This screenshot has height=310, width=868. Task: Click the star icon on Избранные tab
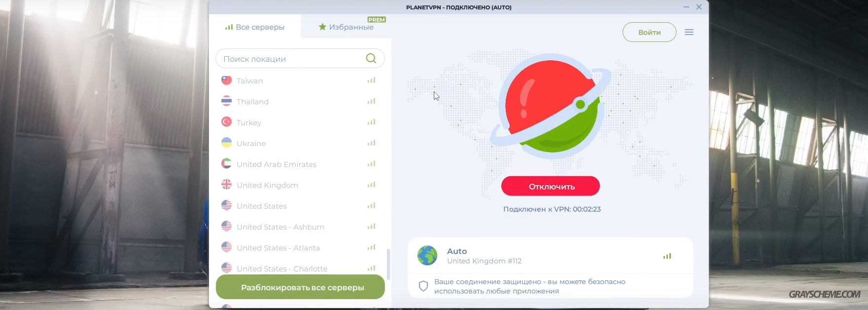[x=322, y=27]
